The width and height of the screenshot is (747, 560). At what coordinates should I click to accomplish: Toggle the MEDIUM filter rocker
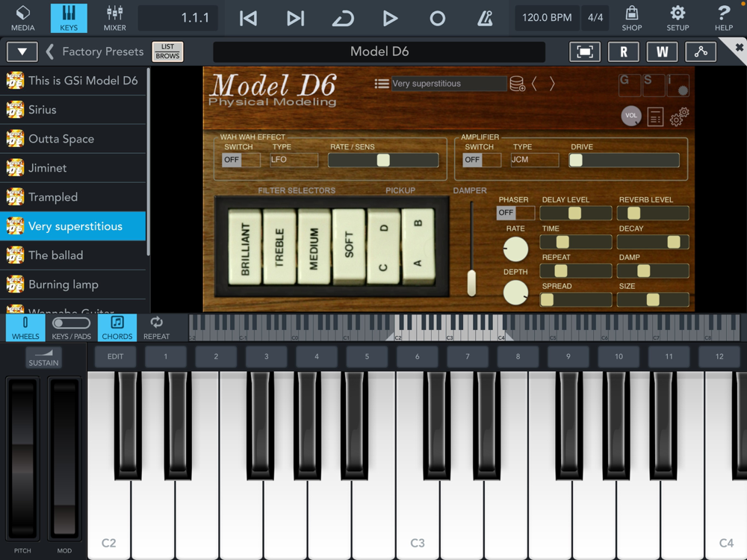(x=314, y=248)
